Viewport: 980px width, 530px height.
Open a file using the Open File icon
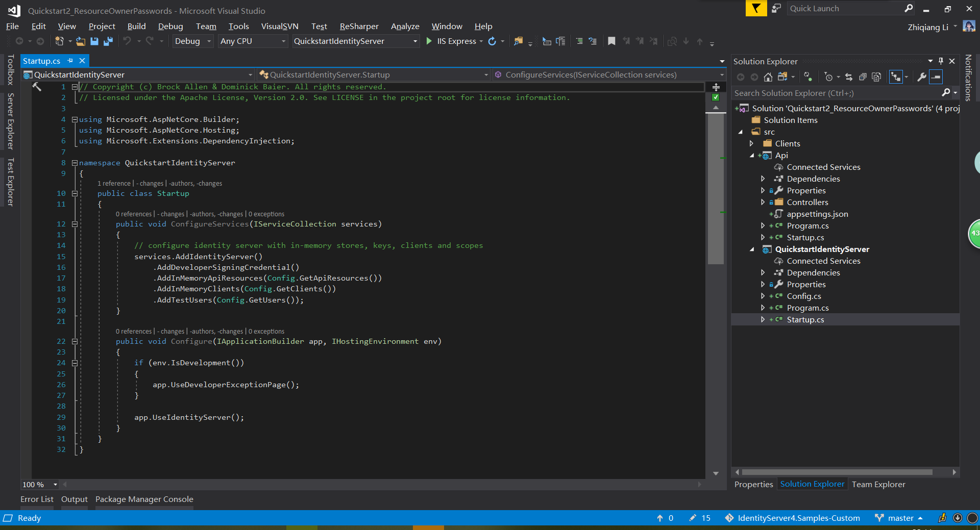[x=80, y=41]
